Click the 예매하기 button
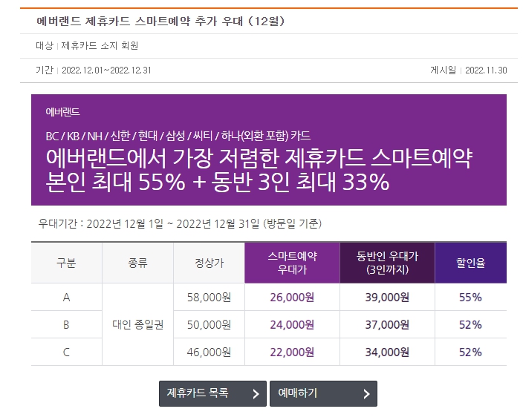523x420 pixels. click(323, 393)
